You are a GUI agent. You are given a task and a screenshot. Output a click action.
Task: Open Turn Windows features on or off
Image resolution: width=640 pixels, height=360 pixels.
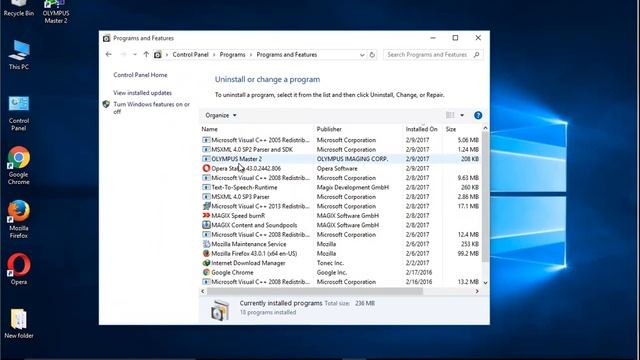click(x=151, y=108)
